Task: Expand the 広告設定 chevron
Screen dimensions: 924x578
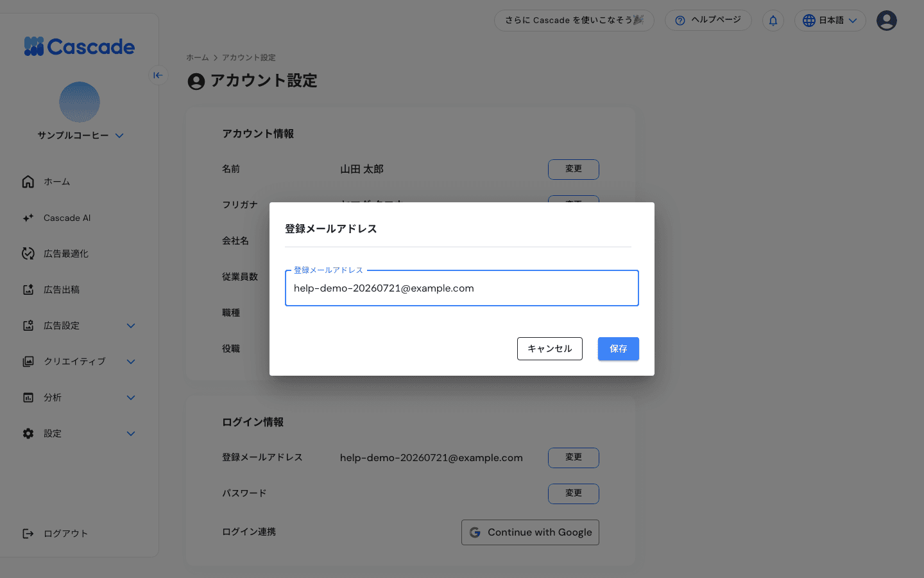Action: click(131, 326)
